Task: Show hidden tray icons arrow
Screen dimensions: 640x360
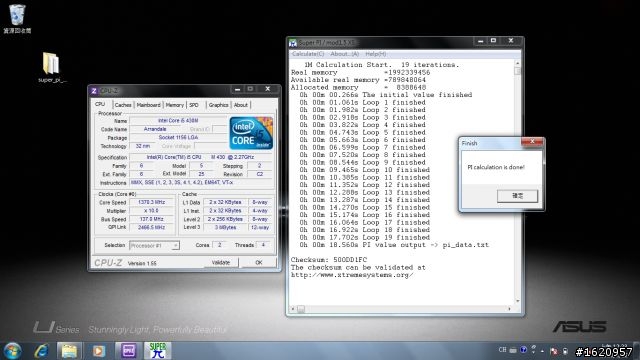Action: coord(542,351)
